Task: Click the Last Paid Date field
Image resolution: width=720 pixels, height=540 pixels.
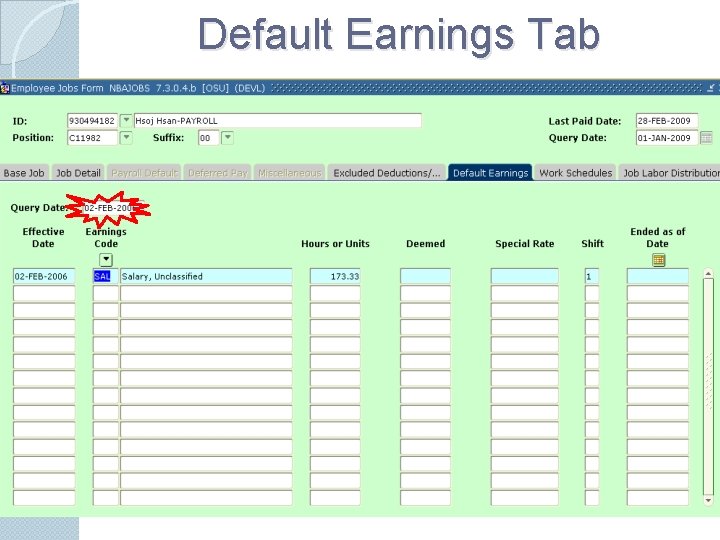Action: pyautogui.click(x=667, y=121)
